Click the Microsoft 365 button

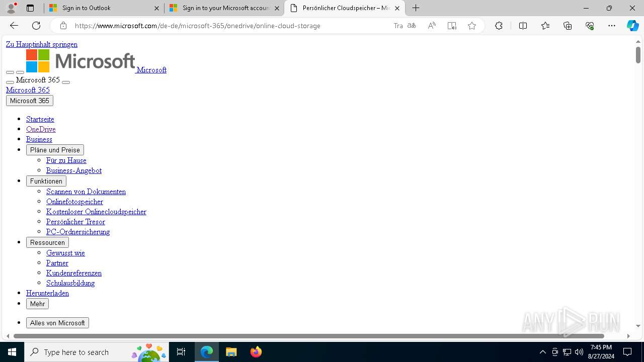point(30,101)
